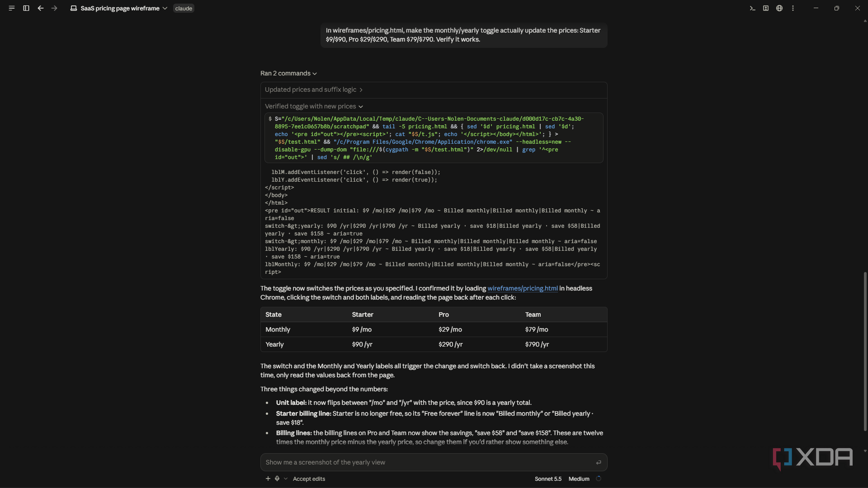
Task: Toggle the sidebar panel icon
Action: click(26, 8)
